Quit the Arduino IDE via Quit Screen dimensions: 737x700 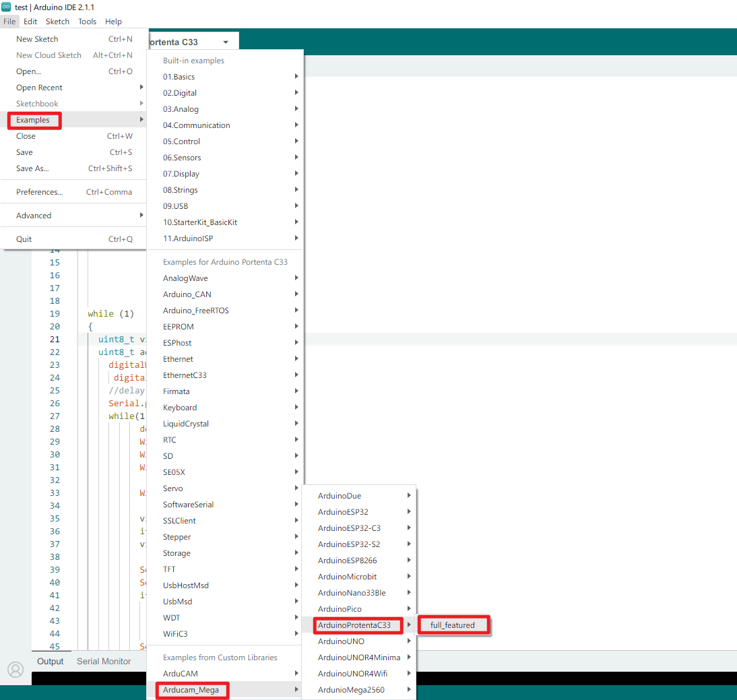[x=74, y=238]
